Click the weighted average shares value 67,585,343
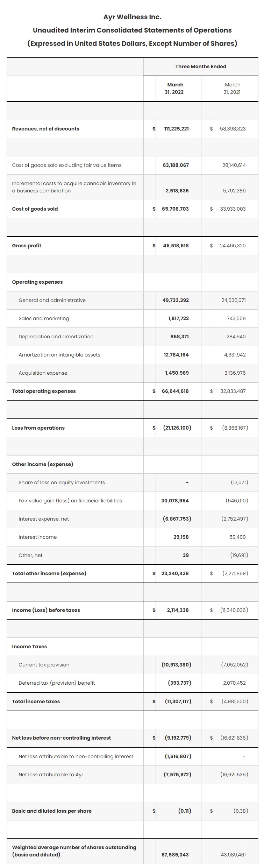This screenshot has height=868, width=264. [x=175, y=855]
